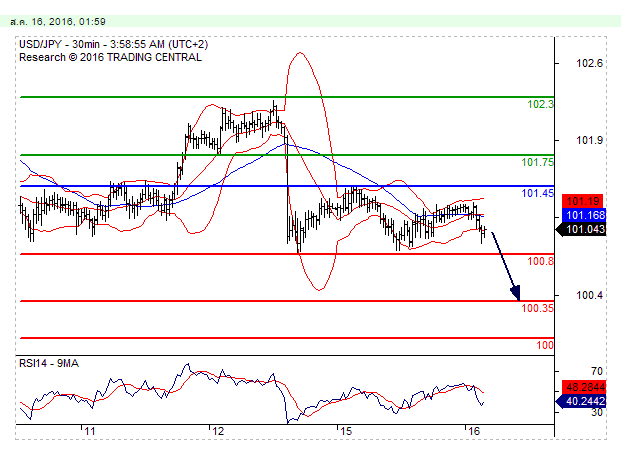621x455 pixels.
Task: Click the red 100.8 support label
Action: point(540,261)
